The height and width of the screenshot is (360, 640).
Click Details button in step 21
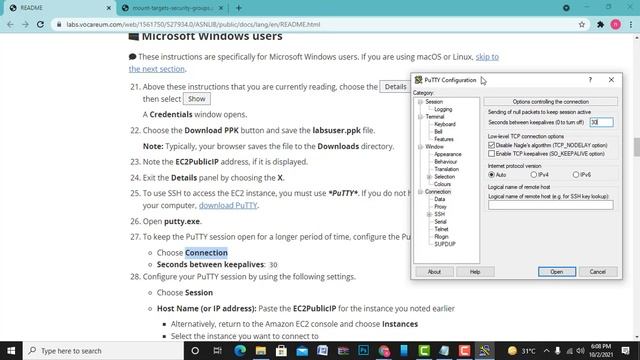tap(395, 87)
